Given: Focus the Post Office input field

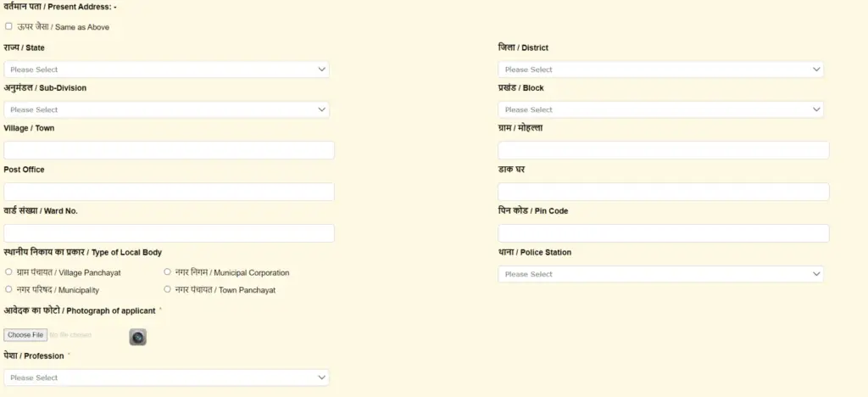Looking at the screenshot, I should (169, 192).
